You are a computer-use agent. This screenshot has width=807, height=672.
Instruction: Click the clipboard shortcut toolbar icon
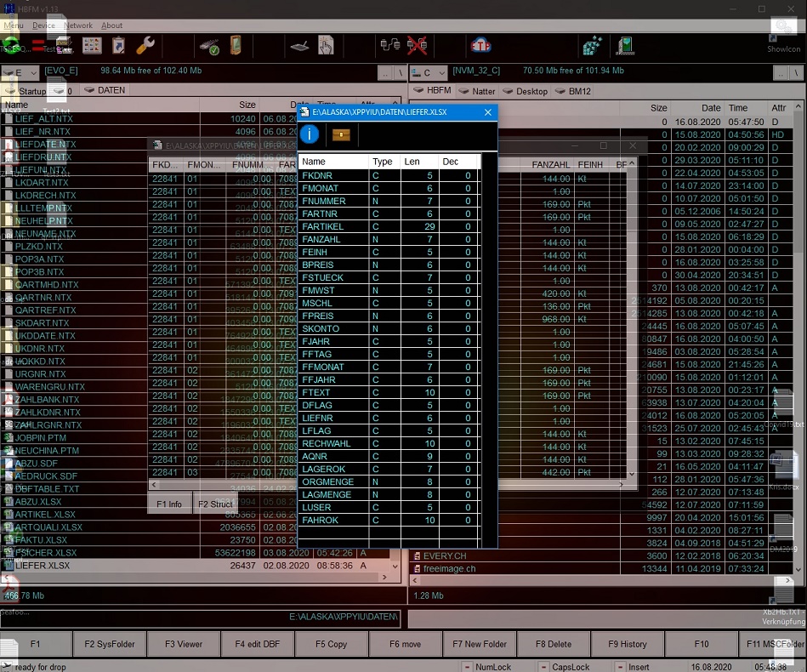tap(118, 45)
